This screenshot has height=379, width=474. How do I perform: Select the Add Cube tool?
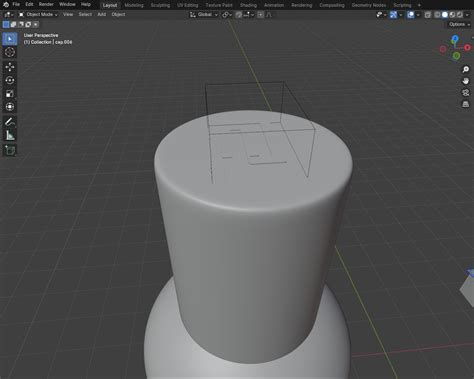(x=10, y=150)
